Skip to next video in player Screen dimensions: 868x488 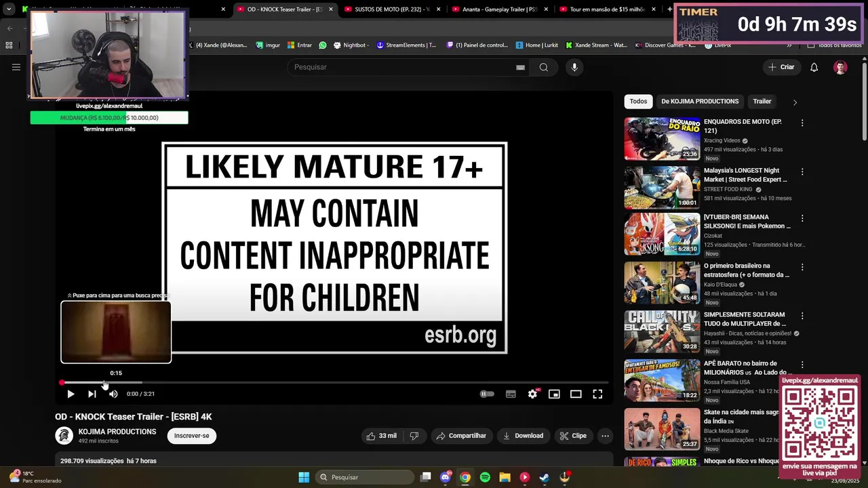(x=92, y=394)
